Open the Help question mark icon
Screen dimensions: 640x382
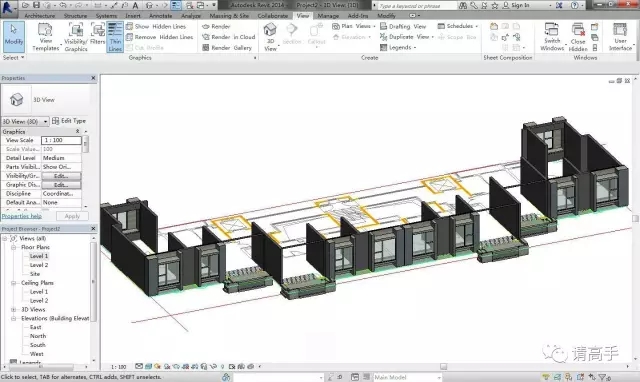(x=575, y=5)
